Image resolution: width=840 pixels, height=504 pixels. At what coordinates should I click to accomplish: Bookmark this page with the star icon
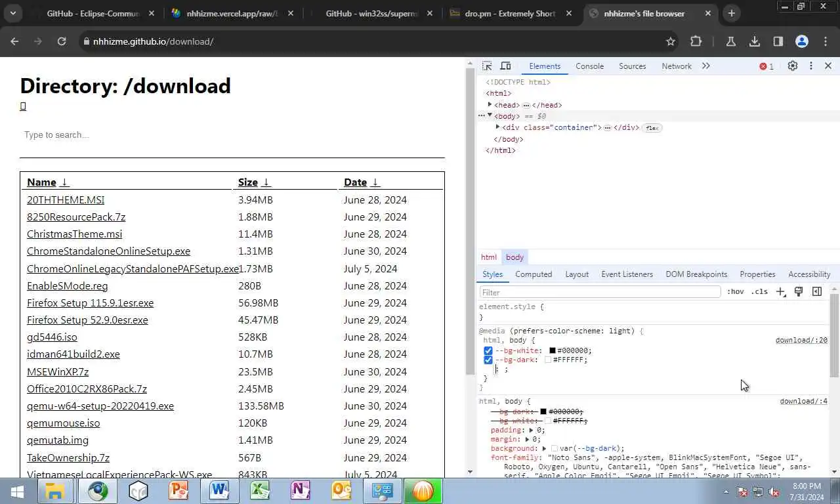coord(671,41)
